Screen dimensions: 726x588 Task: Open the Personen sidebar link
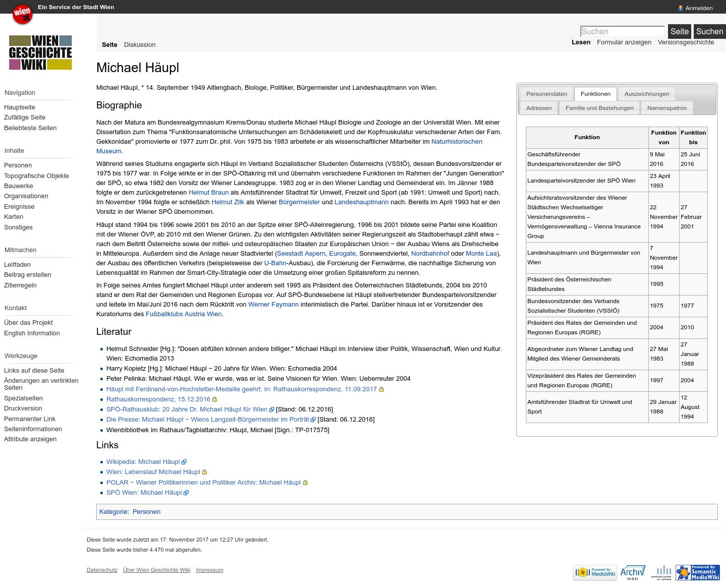pyautogui.click(x=18, y=165)
